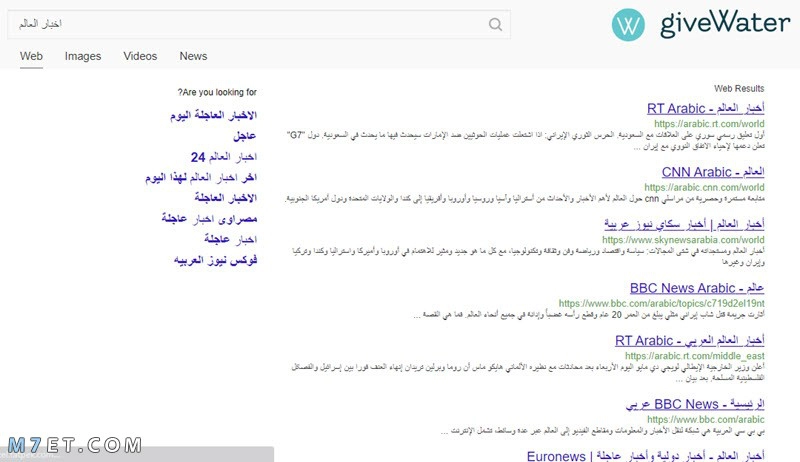The image size is (800, 462).
Task: Open the arabic.rt.com/world URL link
Action: point(709,123)
